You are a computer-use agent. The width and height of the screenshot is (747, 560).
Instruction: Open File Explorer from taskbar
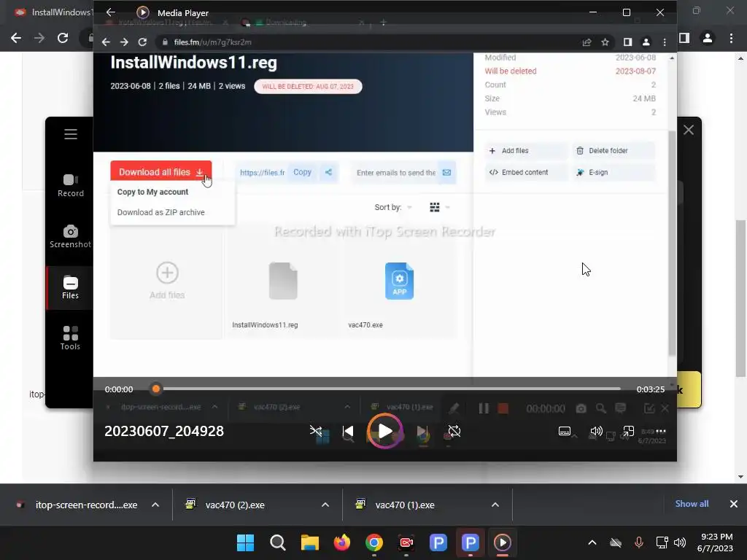coord(309,542)
